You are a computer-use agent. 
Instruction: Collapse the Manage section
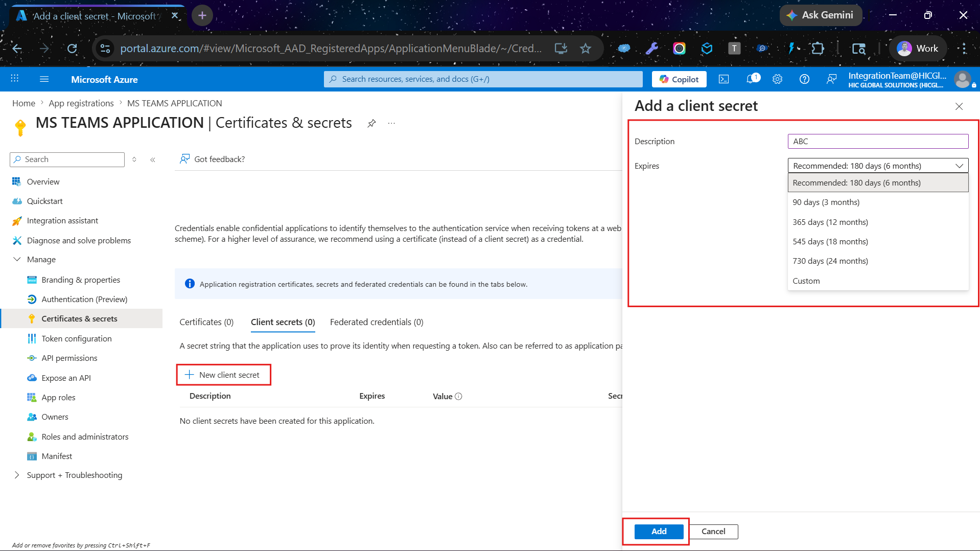tap(17, 259)
